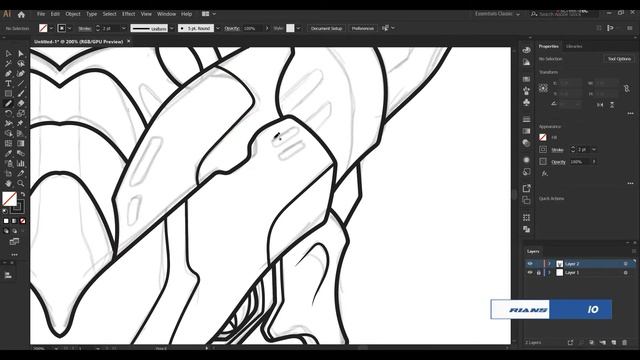
Task: Select the Gradient tool
Action: 21,143
